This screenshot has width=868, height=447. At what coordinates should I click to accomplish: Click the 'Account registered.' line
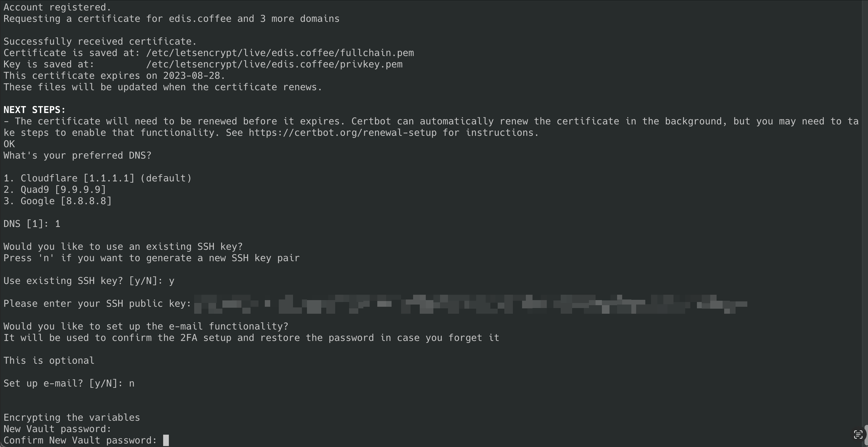pyautogui.click(x=57, y=7)
